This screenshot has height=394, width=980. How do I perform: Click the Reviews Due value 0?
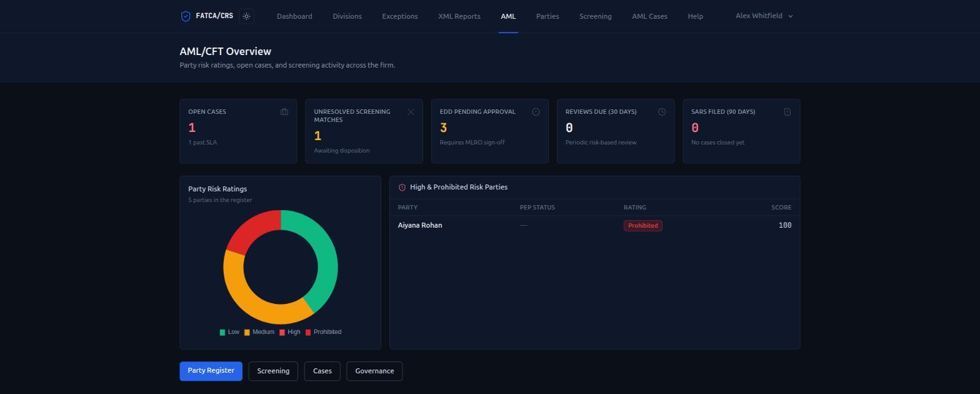click(x=569, y=128)
